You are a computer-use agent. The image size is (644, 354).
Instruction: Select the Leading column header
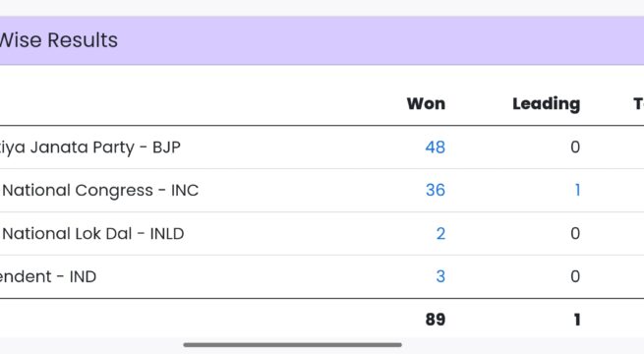[547, 103]
